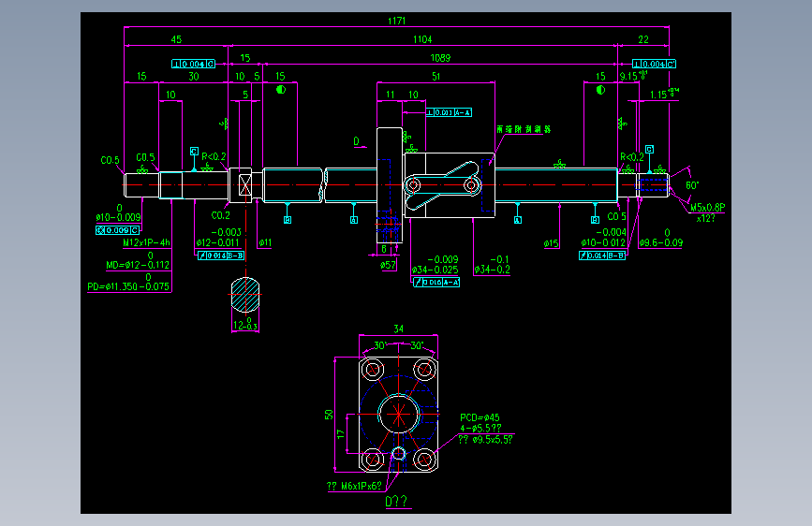Image resolution: width=812 pixels, height=526 pixels.
Task: Pick the "0.016 A-A" runout tolerance frame
Action: pyautogui.click(x=436, y=282)
